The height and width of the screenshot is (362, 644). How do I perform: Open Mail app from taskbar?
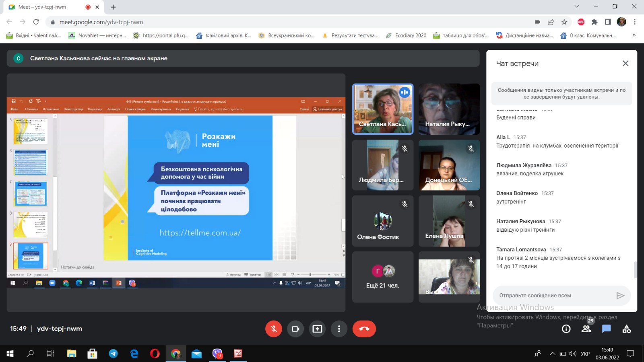click(196, 354)
